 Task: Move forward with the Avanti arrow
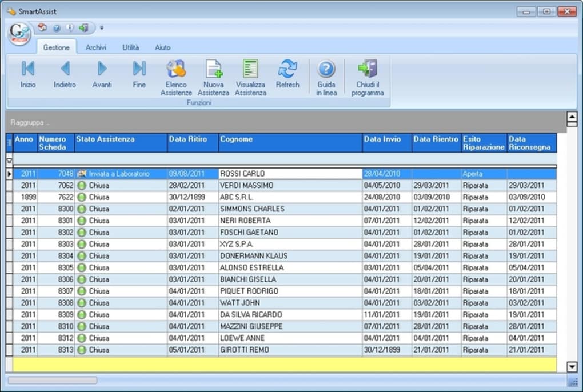(102, 74)
